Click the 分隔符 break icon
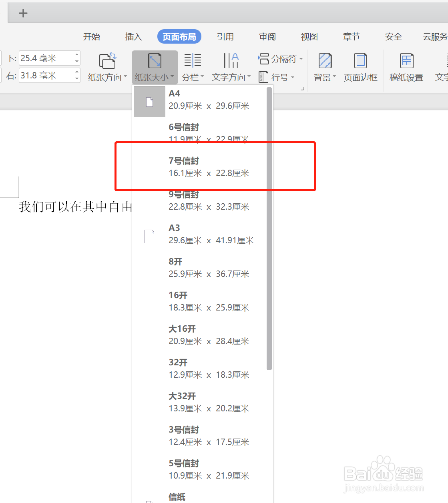 click(x=263, y=59)
